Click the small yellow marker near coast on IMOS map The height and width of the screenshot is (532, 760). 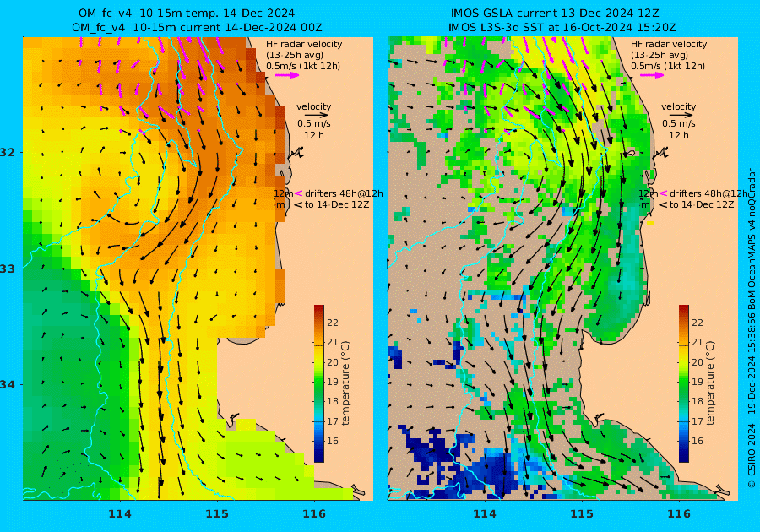coord(650,224)
